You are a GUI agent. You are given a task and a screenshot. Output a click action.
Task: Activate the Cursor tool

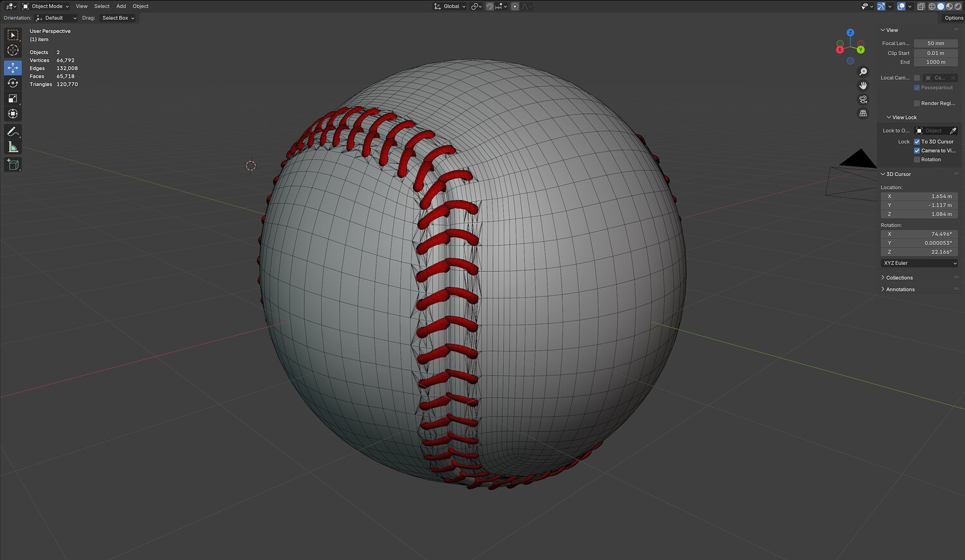coord(13,50)
